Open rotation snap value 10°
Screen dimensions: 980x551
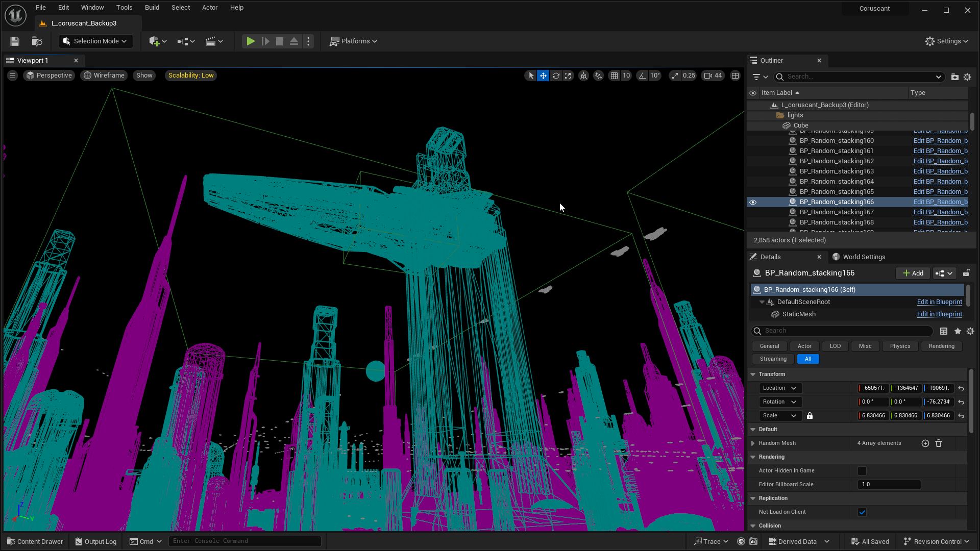655,76
